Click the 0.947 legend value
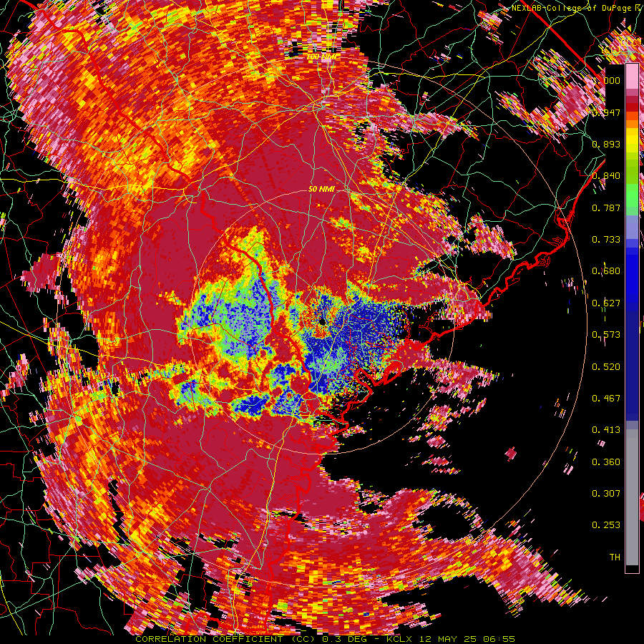Screen dimensions: 644x644 coord(606,112)
